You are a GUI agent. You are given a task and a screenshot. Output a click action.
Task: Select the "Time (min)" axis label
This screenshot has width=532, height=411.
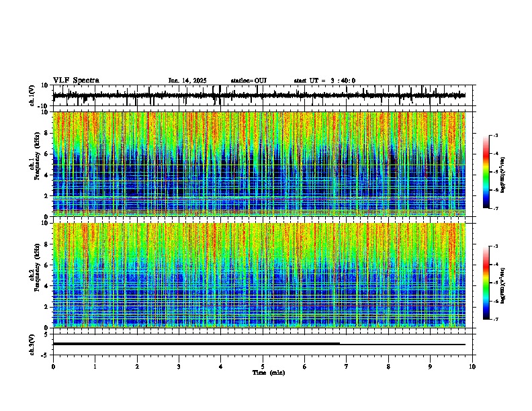[269, 373]
